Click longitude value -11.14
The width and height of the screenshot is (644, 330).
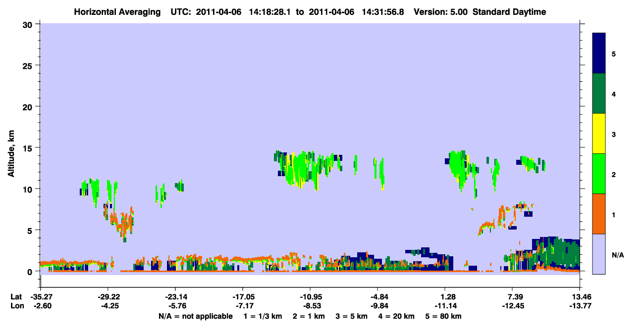445,306
